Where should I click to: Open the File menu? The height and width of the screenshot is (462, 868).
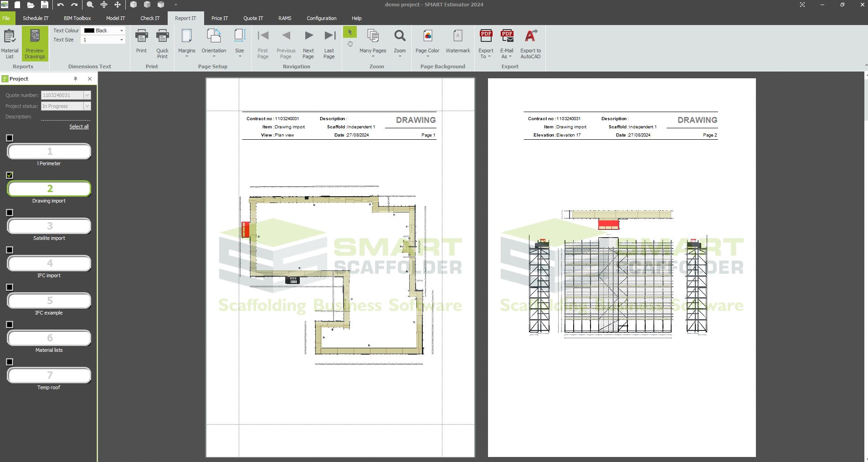click(6, 18)
